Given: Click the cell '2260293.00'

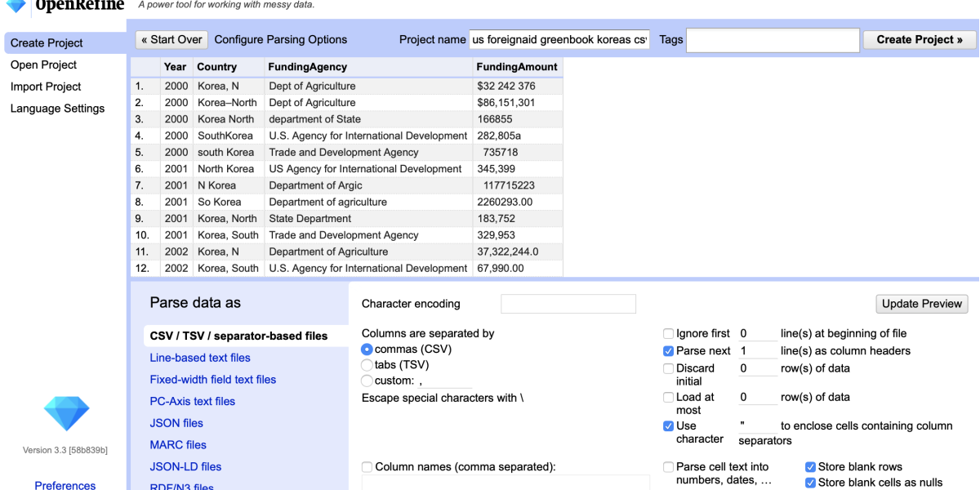Looking at the screenshot, I should 517,202.
